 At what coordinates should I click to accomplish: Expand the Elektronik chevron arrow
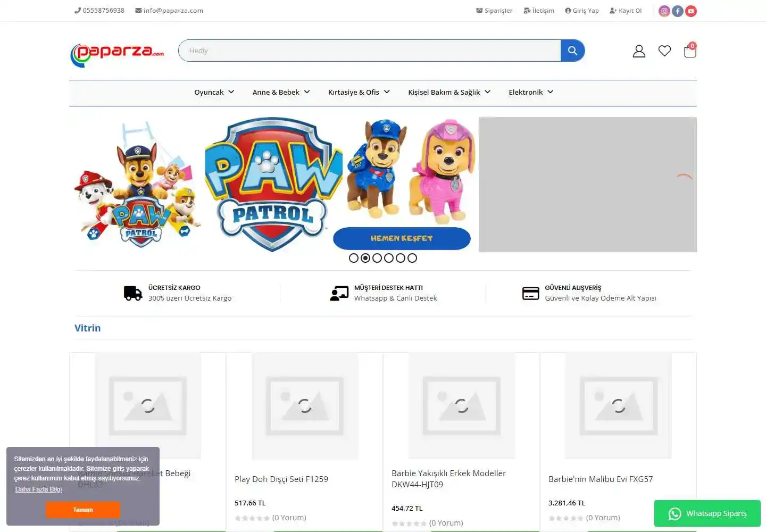(551, 92)
